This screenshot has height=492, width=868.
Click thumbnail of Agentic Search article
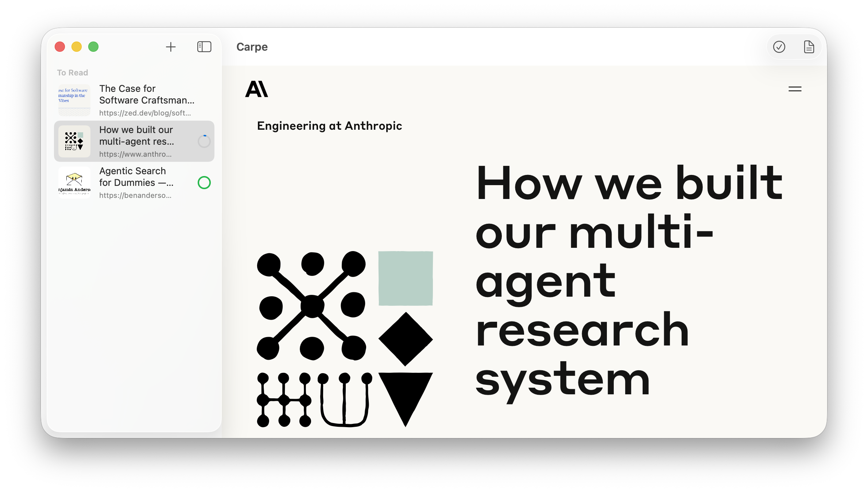click(x=74, y=183)
